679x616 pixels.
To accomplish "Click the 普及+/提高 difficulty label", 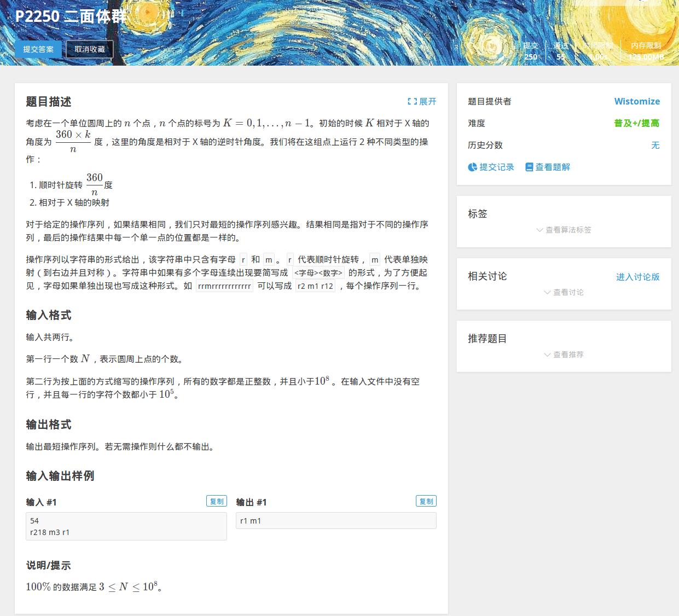I will pos(637,123).
